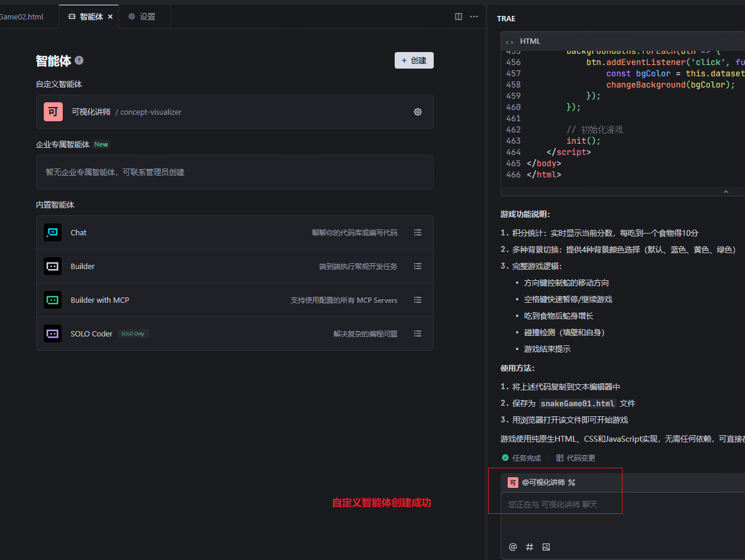
Task: Click the Builder with MCP row label
Action: point(100,300)
